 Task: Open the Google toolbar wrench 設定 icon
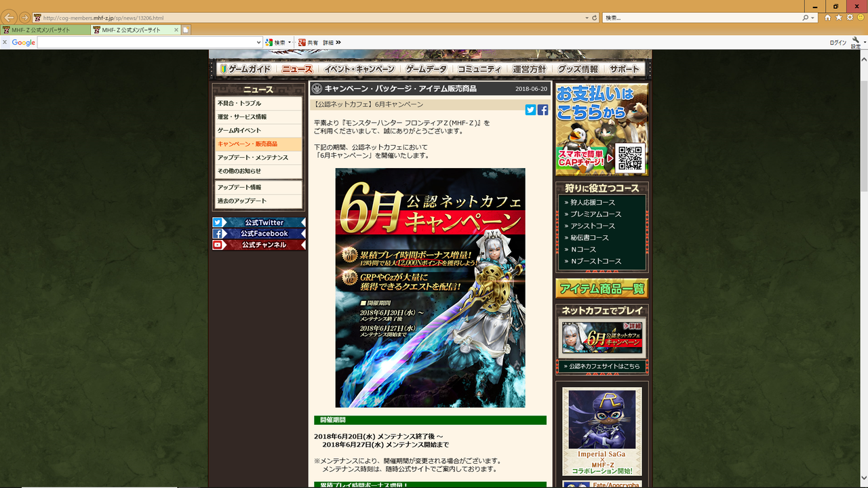click(x=856, y=43)
